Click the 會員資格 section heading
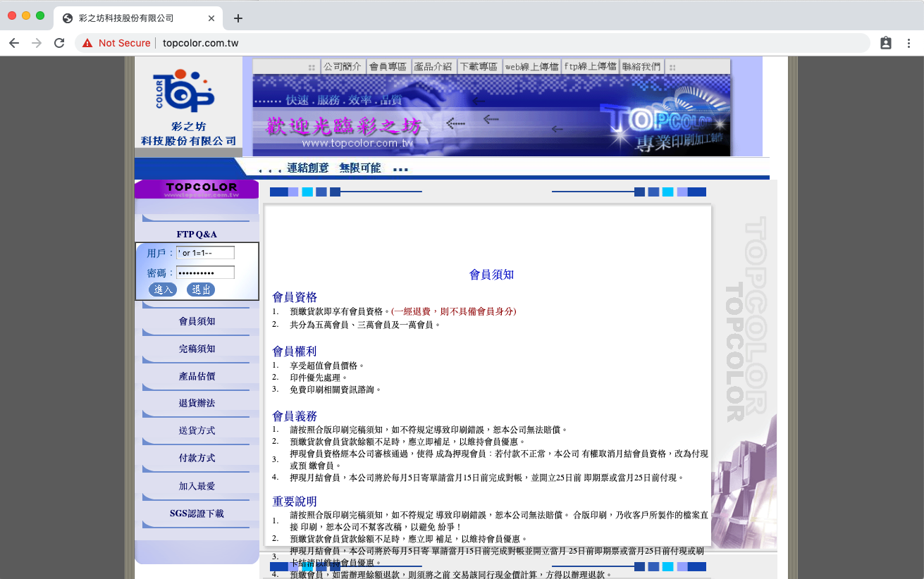 [x=295, y=297]
